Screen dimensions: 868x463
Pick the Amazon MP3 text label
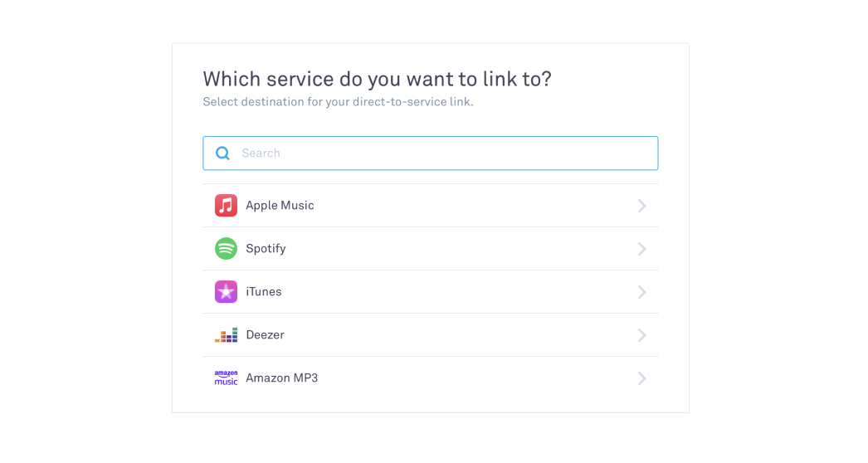282,378
